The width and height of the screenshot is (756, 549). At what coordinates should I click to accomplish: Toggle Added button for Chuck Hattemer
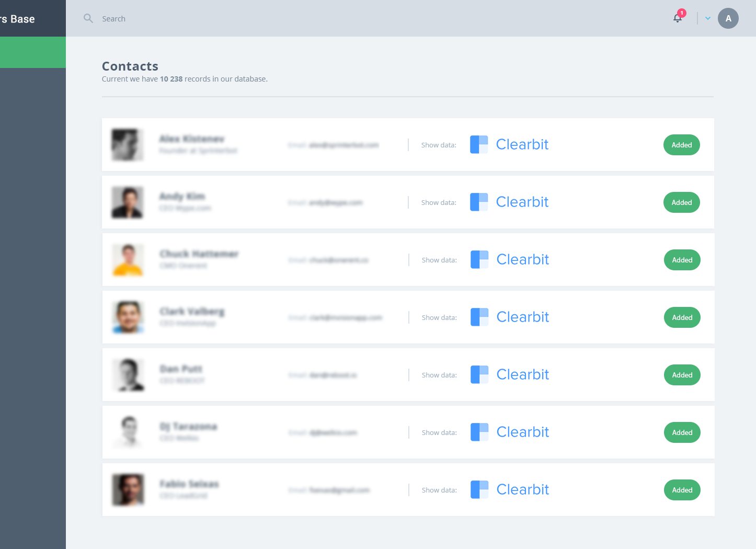[x=682, y=260]
